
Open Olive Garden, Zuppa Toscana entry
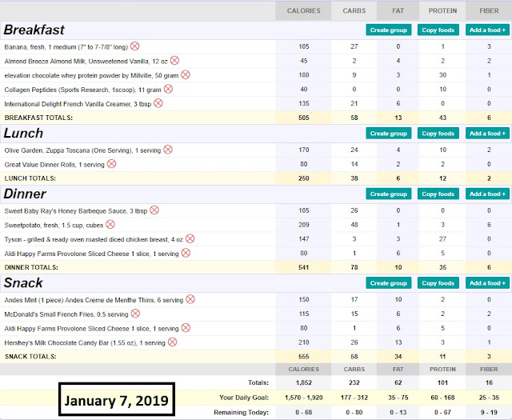82,150
